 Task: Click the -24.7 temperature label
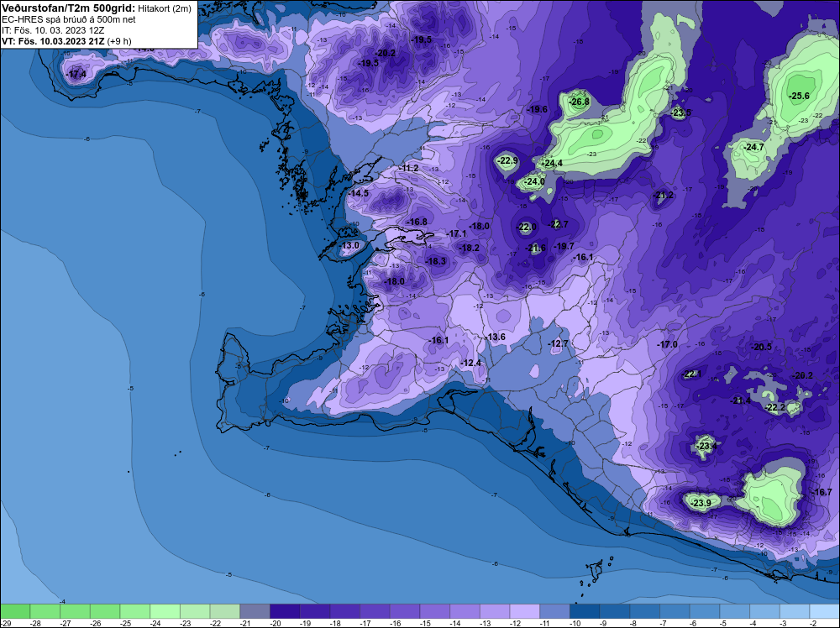tap(753, 147)
